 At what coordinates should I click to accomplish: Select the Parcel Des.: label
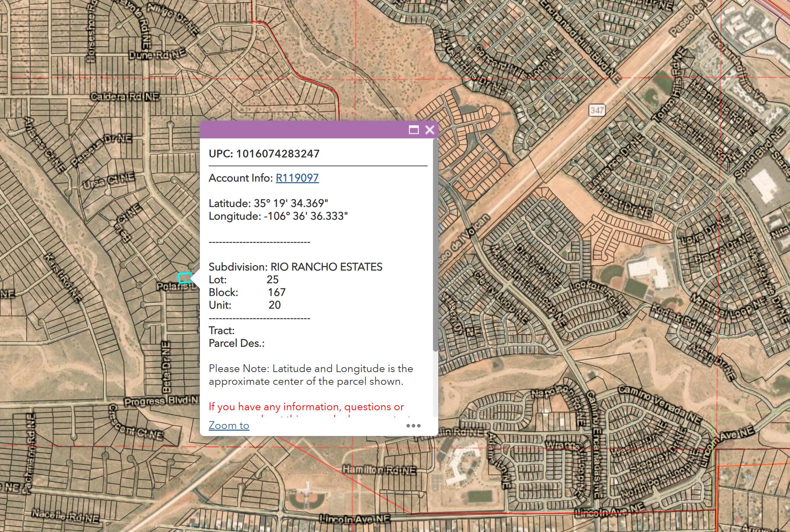(237, 343)
